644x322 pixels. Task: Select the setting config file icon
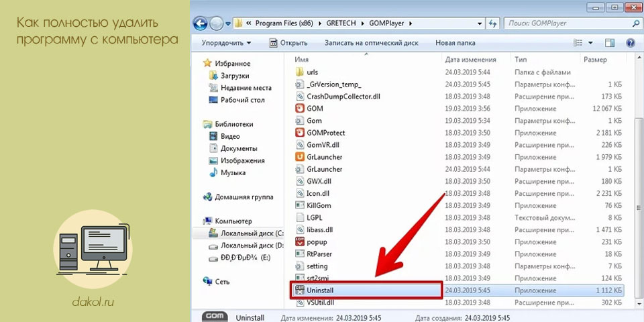300,266
